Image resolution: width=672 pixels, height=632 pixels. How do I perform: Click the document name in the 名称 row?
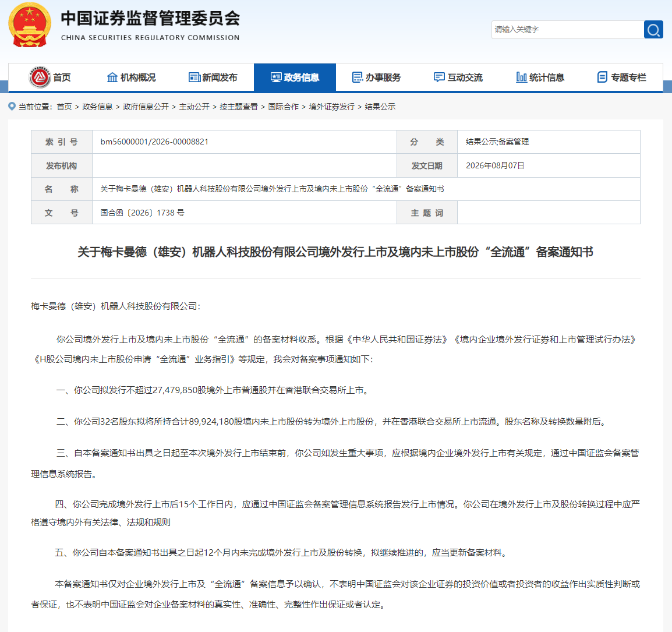(x=272, y=189)
